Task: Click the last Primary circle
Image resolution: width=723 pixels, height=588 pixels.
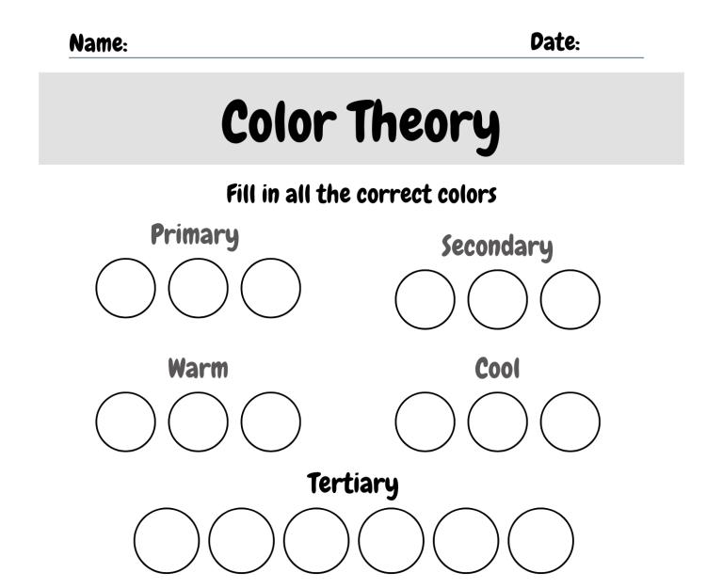Action: coord(271,288)
